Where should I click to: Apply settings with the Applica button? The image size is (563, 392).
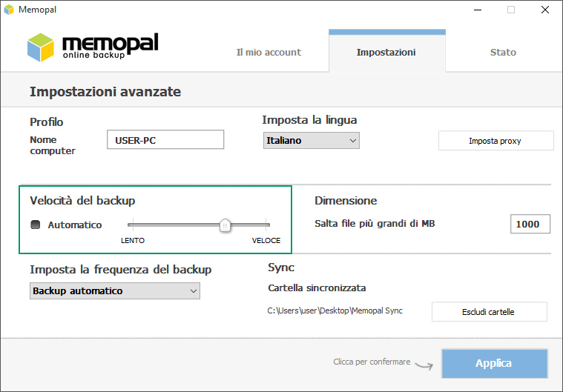tap(495, 363)
